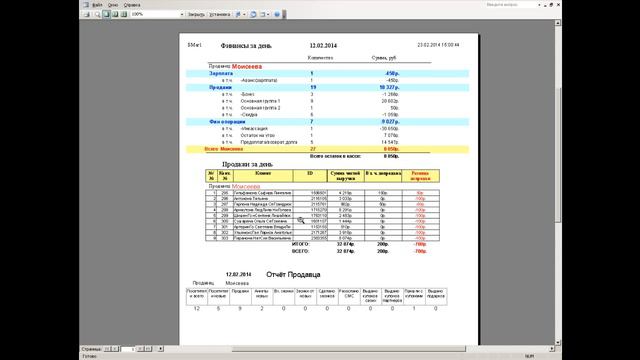
Task: Click the New Object toolbar icon
Action: [263, 14]
